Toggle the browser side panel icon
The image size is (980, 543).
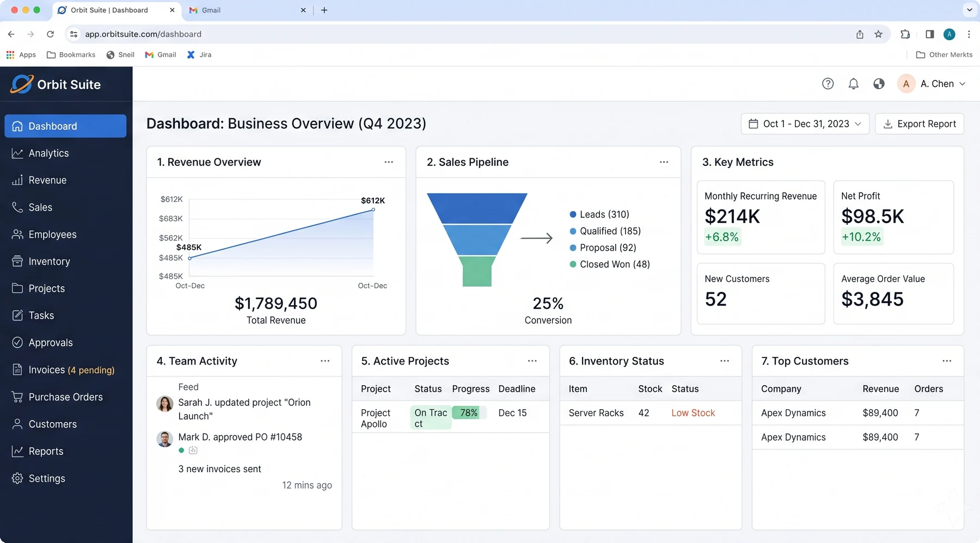929,34
